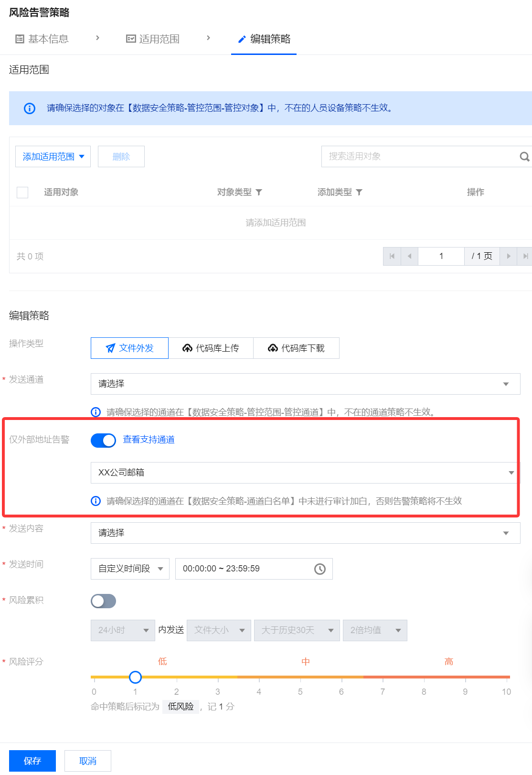Open the 添加适用范围 dropdown
This screenshot has height=775, width=532.
[53, 157]
